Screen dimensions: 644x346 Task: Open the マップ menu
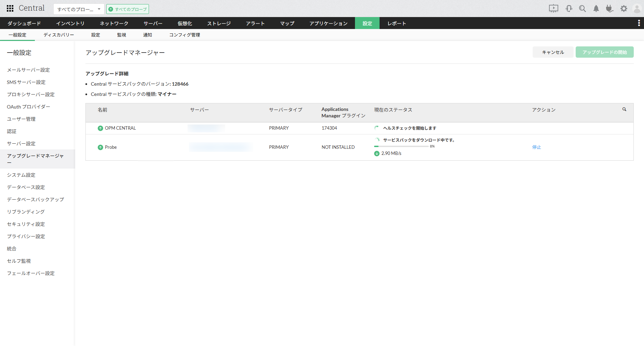(287, 23)
